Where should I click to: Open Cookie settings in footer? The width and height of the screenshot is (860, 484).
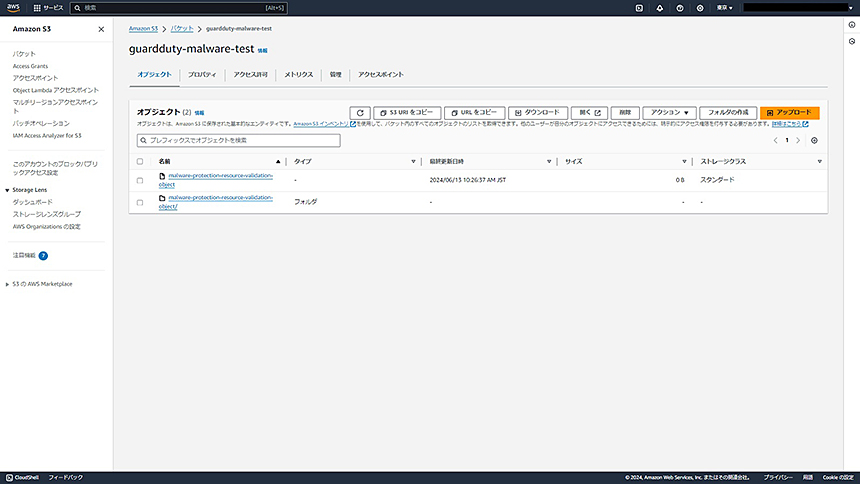point(838,477)
